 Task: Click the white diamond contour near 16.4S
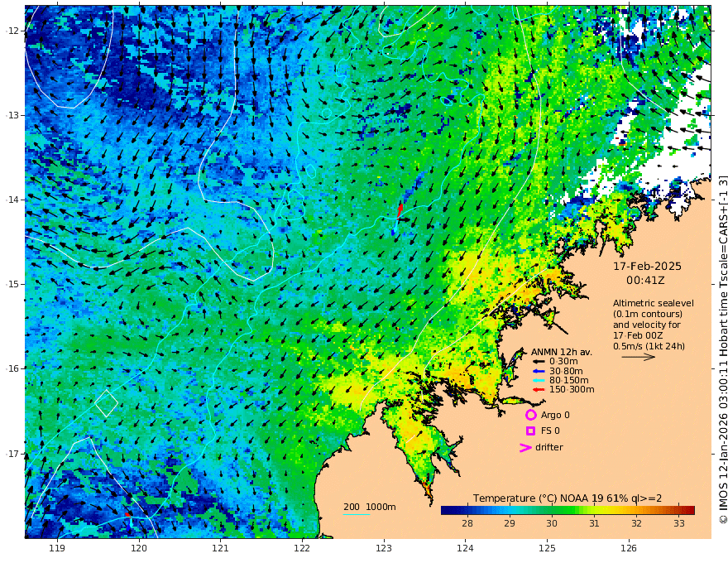[107, 403]
